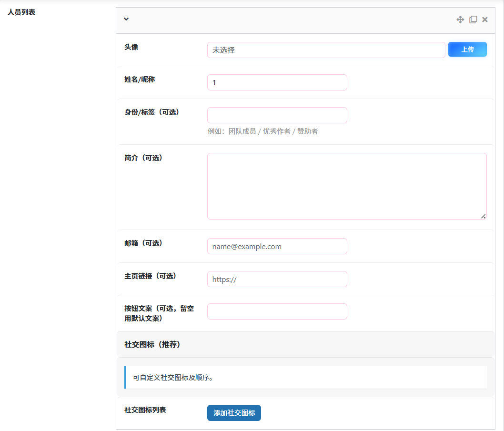Select the 身份/标签 tag input box
The width and height of the screenshot is (504, 431).
click(x=277, y=115)
